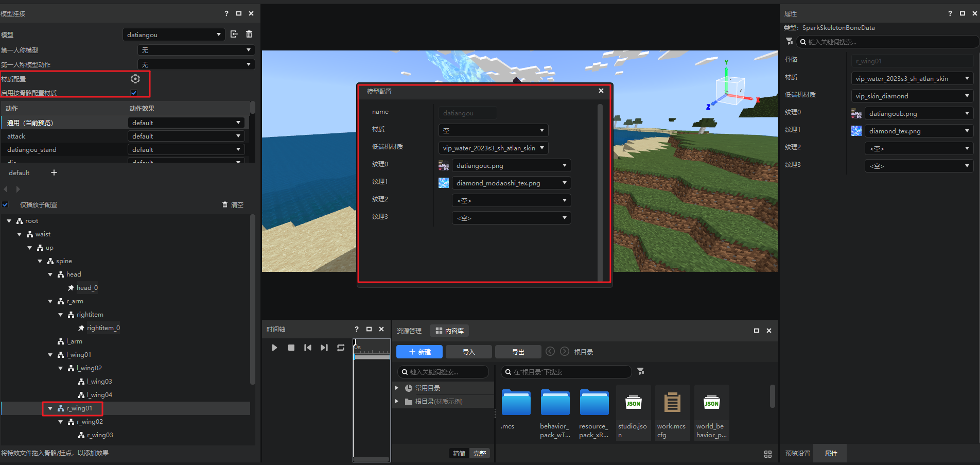Image resolution: width=980 pixels, height=465 pixels.
Task: Close the 模型配置 dialog
Action: 601,91
